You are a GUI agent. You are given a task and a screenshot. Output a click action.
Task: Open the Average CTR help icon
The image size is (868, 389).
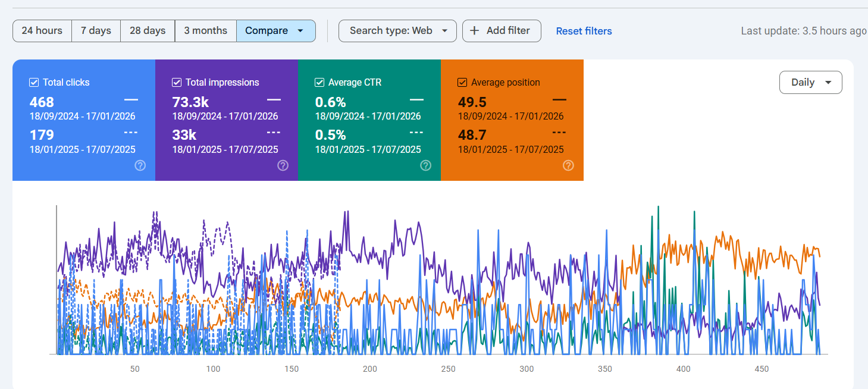[425, 165]
